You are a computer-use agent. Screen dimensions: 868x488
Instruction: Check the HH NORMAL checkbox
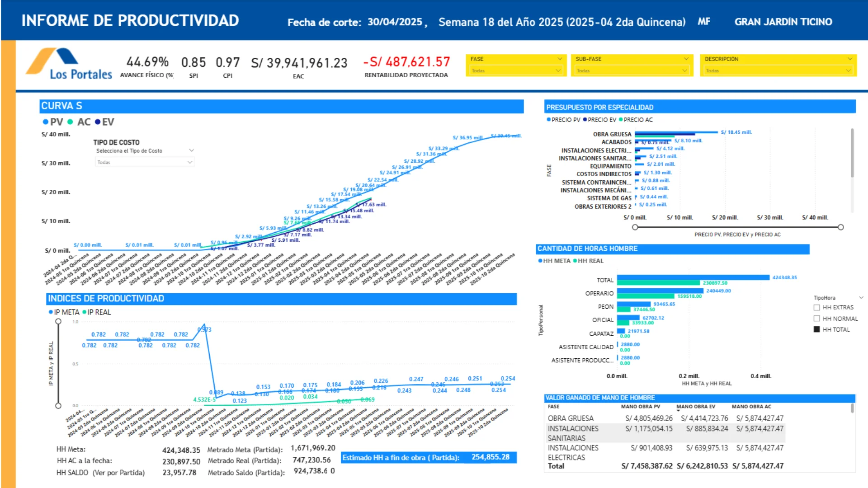[816, 319]
